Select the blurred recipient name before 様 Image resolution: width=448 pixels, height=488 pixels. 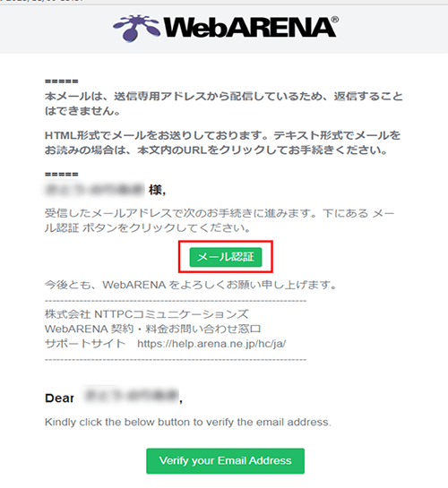click(x=95, y=190)
